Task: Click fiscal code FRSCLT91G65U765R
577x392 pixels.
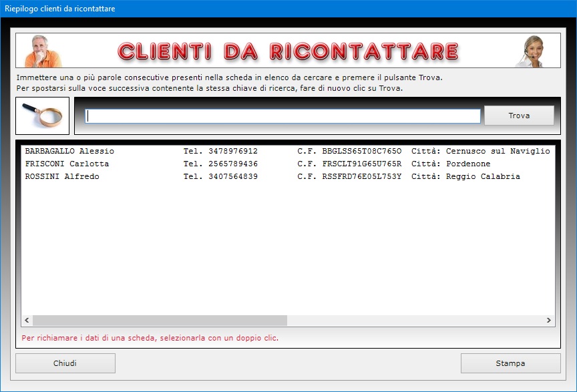Action: coord(362,164)
